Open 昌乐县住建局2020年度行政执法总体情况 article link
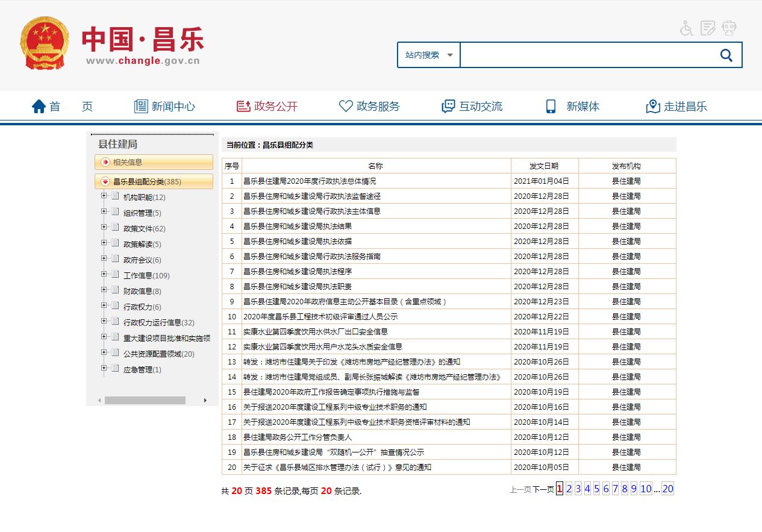762x532 pixels. pos(310,181)
